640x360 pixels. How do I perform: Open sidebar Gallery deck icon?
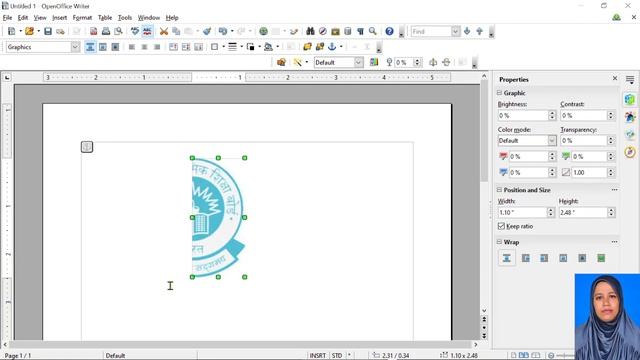point(630,135)
